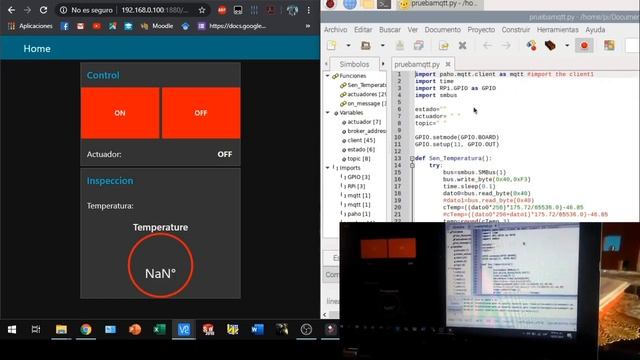Viewport: 640px width, 360px height.
Task: Select the Símbolos sidebar tab
Action: (x=354, y=64)
